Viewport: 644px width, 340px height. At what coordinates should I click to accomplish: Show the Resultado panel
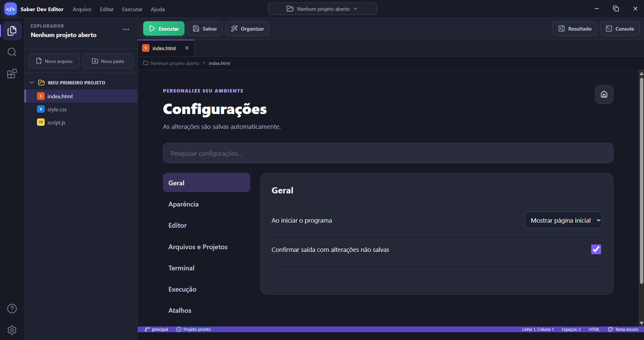(x=575, y=29)
